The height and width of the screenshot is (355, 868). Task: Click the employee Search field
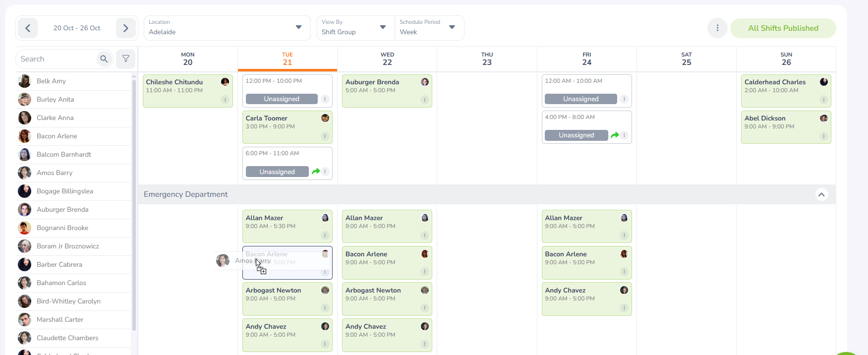(57, 59)
